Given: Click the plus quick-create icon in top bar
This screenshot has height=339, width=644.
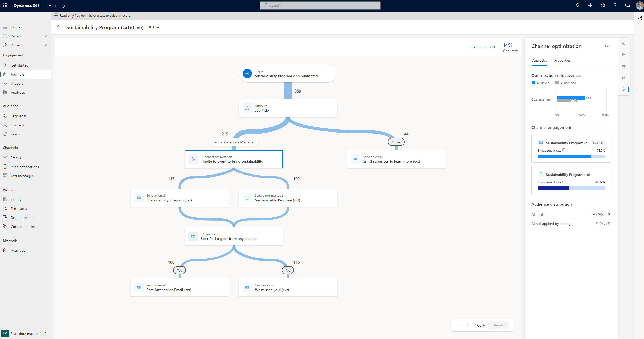Looking at the screenshot, I should coord(590,5).
